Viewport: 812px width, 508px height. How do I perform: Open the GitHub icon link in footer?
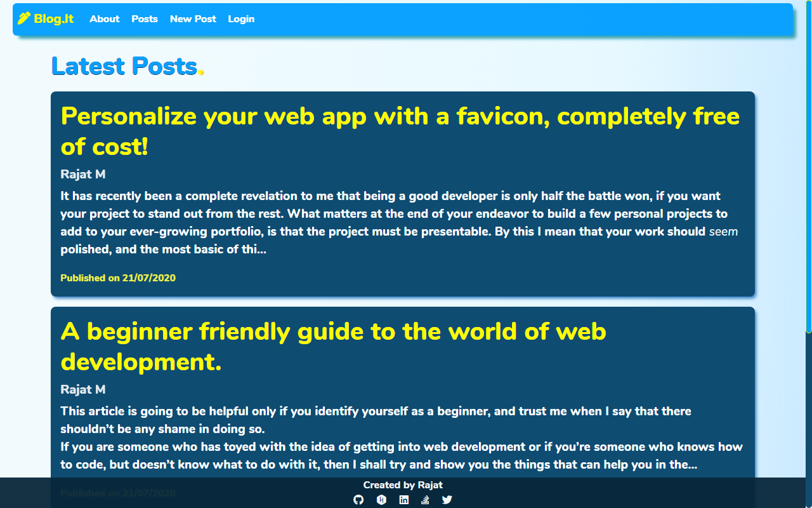pyautogui.click(x=358, y=500)
